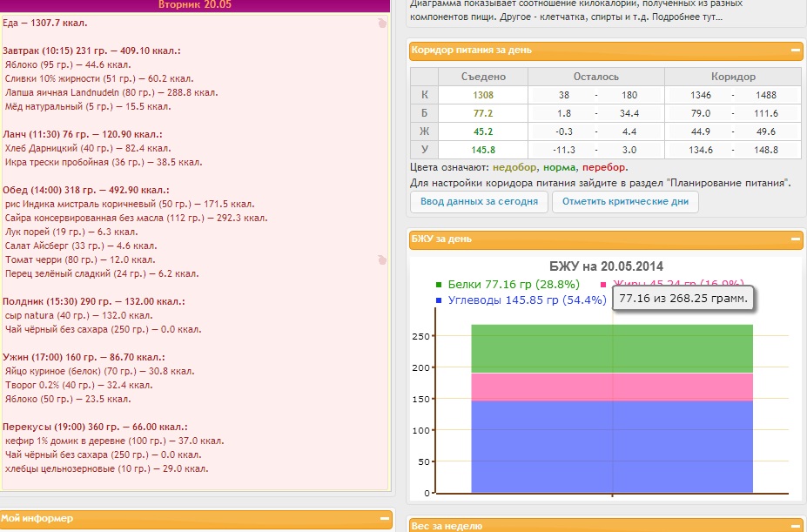Click the green protein segment of the bar
Viewport: 807px width, 532px height.
(612, 348)
